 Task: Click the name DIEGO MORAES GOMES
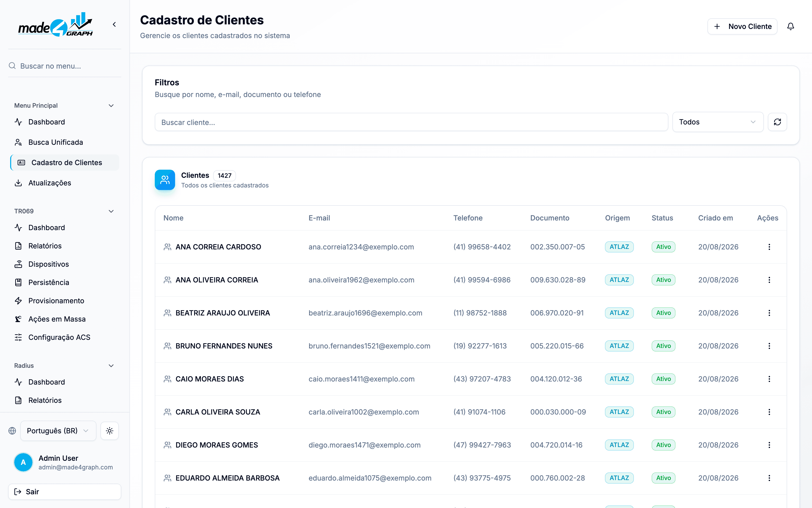(217, 445)
